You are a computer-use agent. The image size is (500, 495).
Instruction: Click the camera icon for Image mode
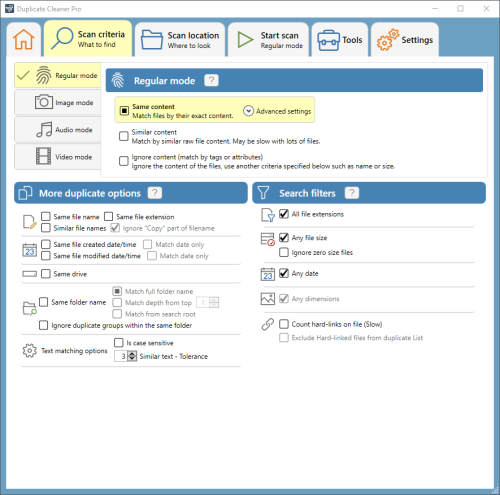click(44, 102)
